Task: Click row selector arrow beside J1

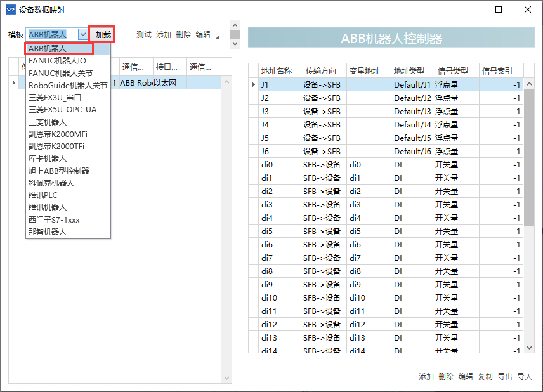Action: 254,84
